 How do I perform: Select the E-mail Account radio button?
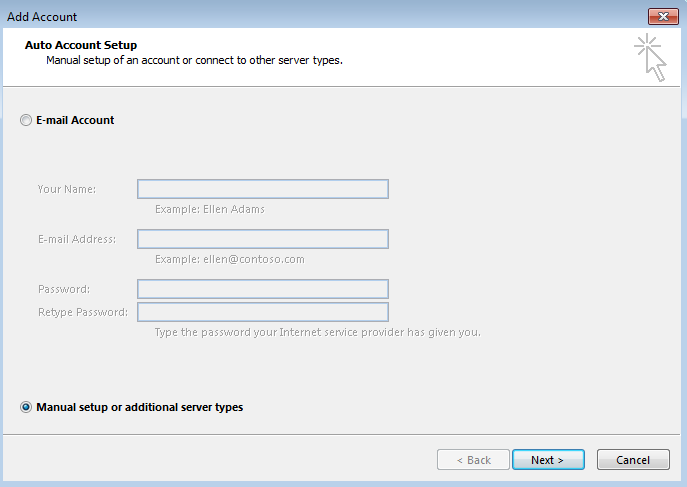click(x=26, y=120)
